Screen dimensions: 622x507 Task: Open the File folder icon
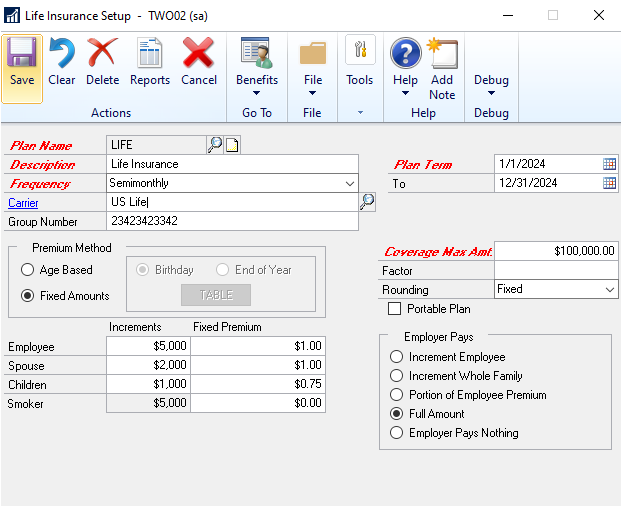(x=313, y=53)
